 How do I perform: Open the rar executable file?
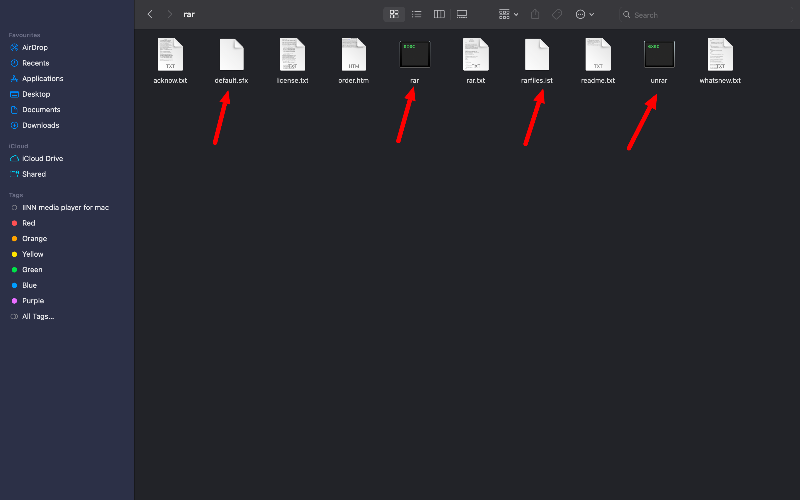415,55
